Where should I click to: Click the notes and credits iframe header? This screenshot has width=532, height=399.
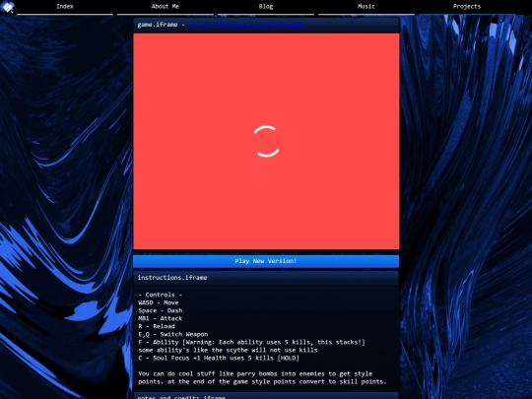point(266,396)
